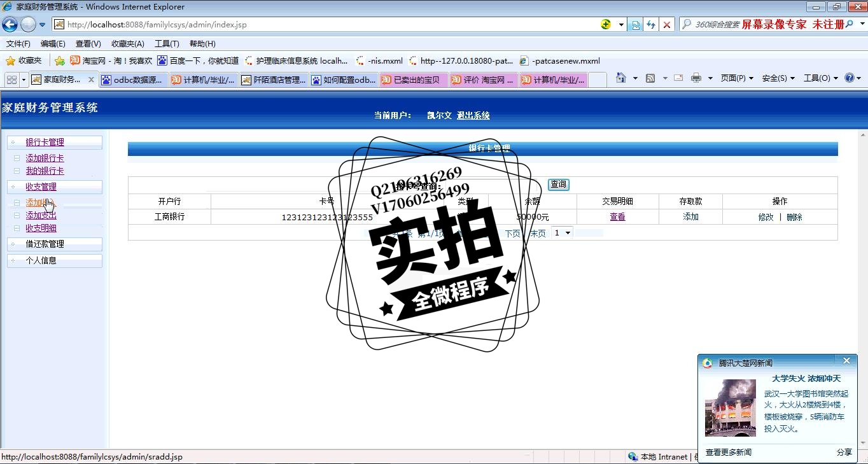Click 查看 transaction details link

pos(617,217)
